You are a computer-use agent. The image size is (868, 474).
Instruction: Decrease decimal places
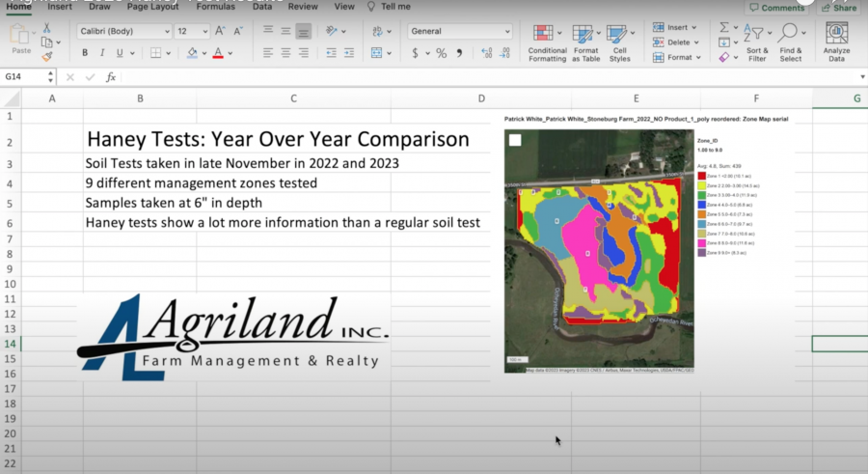[x=504, y=53]
